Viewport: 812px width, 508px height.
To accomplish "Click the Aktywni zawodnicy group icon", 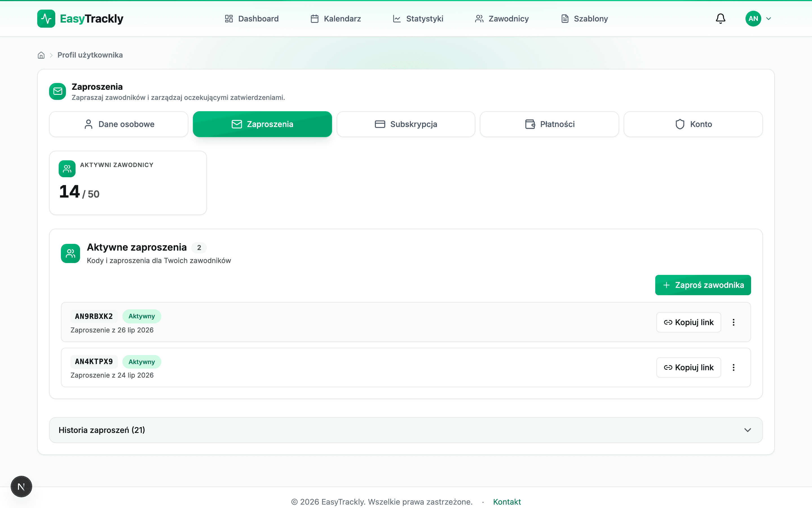I will coord(67,169).
